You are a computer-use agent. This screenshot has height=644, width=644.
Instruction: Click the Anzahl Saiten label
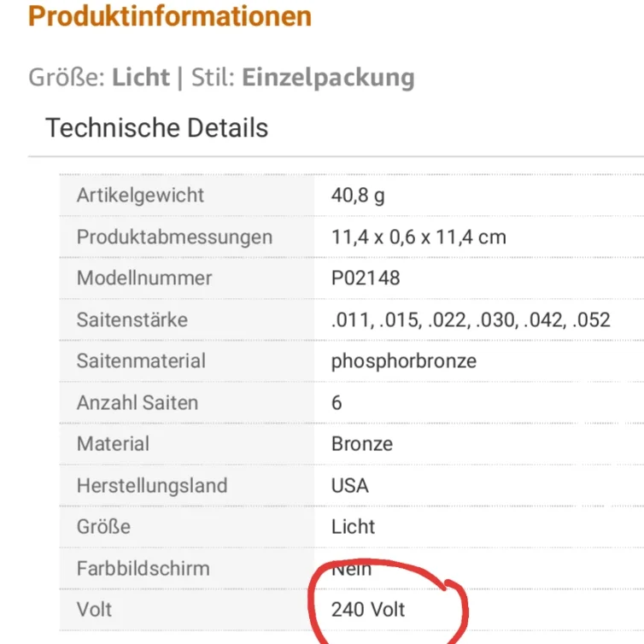point(138,402)
